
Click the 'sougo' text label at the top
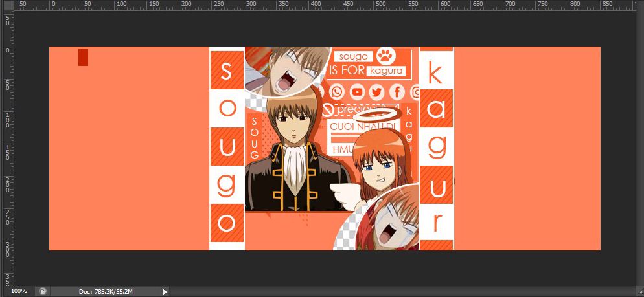coord(354,57)
